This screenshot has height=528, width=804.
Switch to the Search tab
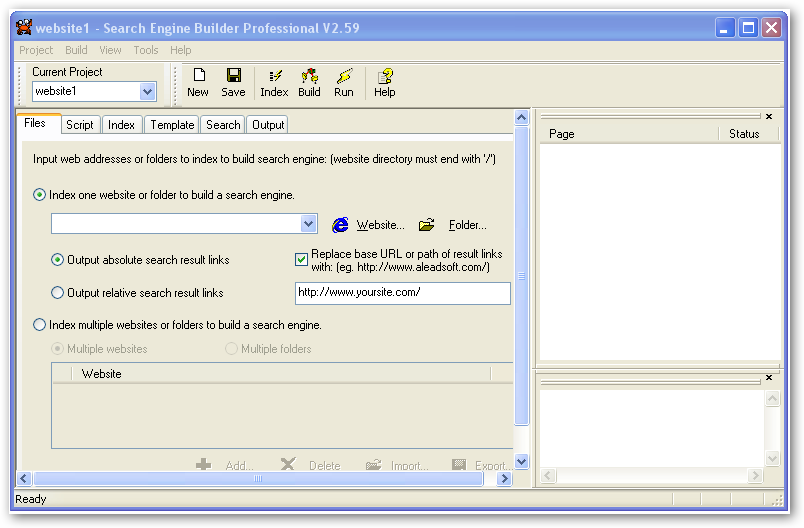click(x=223, y=125)
